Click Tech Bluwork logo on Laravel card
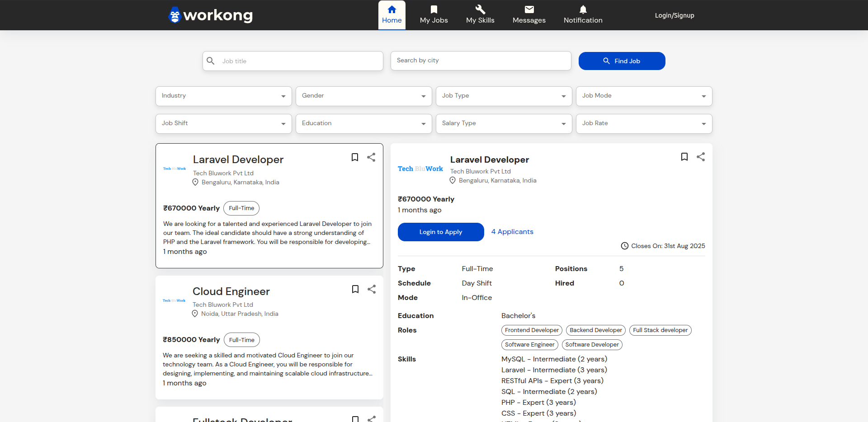The image size is (868, 422). 175,169
